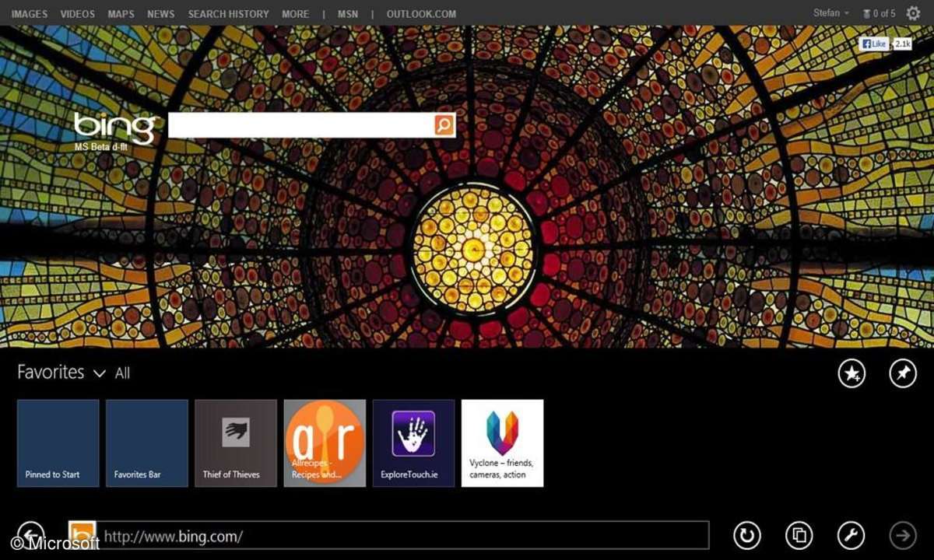Add current page to favorites star icon

(852, 374)
